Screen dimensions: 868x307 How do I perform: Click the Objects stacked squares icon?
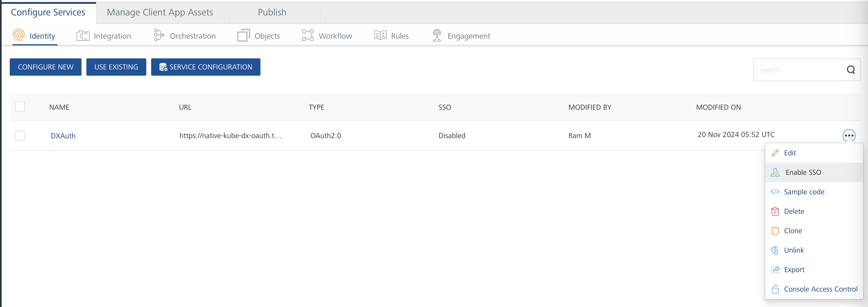point(244,35)
